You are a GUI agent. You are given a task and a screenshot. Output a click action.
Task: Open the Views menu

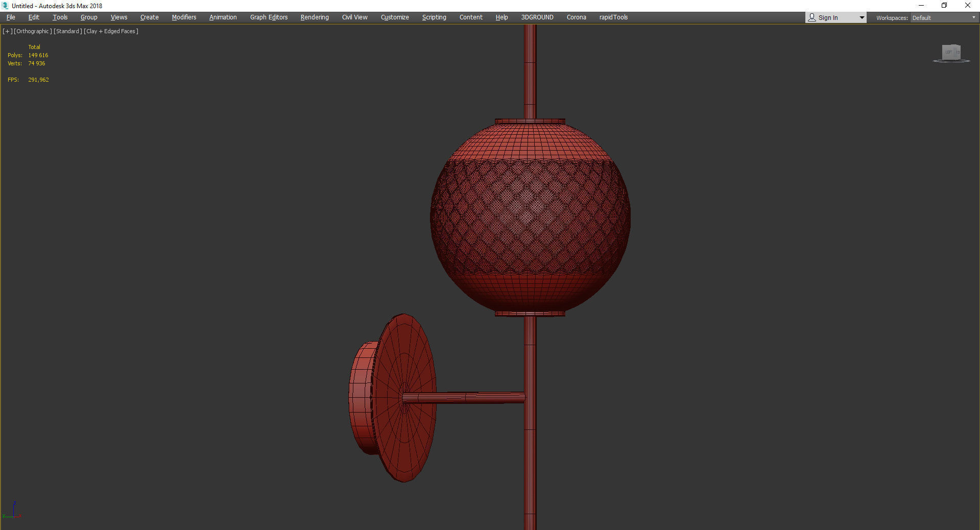[119, 17]
